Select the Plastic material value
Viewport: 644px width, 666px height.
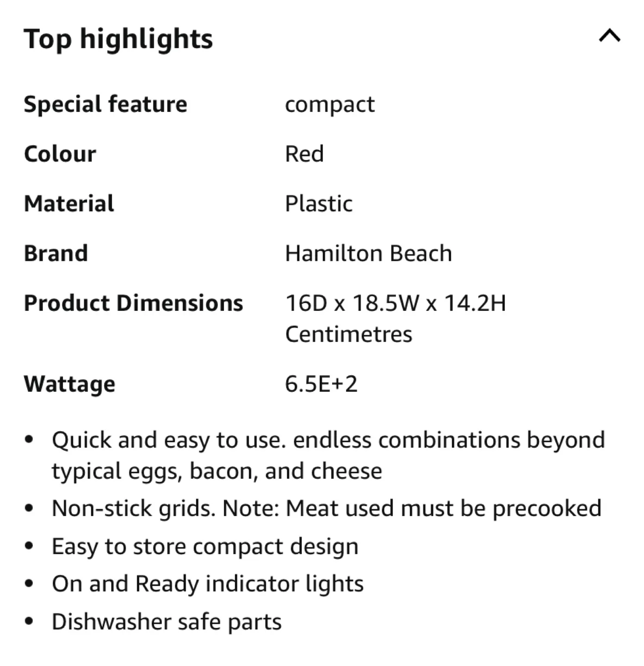click(x=318, y=203)
